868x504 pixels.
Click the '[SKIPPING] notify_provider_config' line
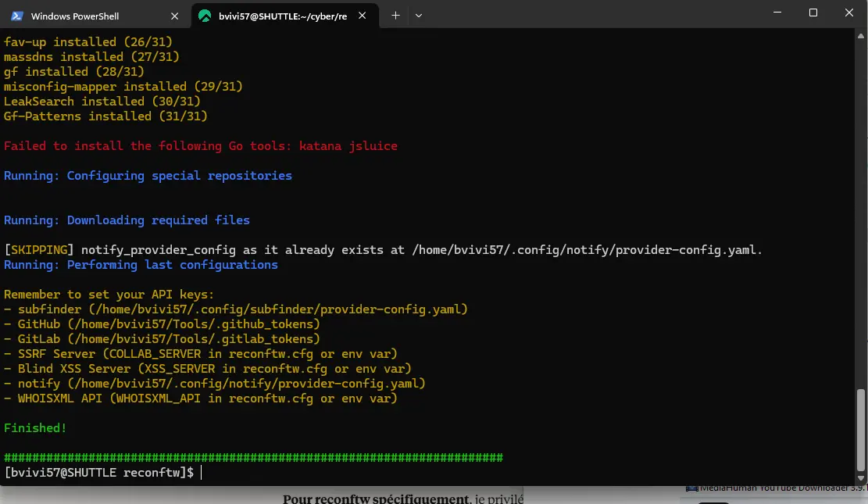tap(383, 250)
